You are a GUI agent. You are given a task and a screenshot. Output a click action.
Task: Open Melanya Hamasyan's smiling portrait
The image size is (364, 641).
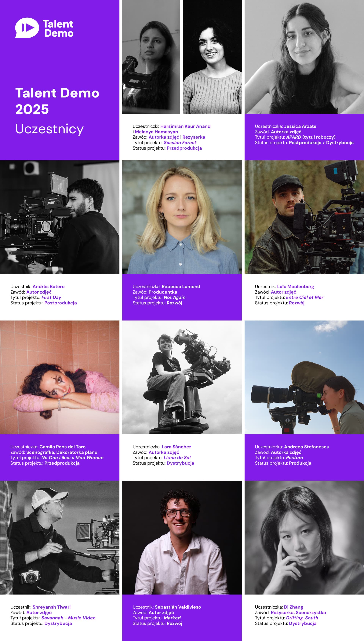pos(212,57)
